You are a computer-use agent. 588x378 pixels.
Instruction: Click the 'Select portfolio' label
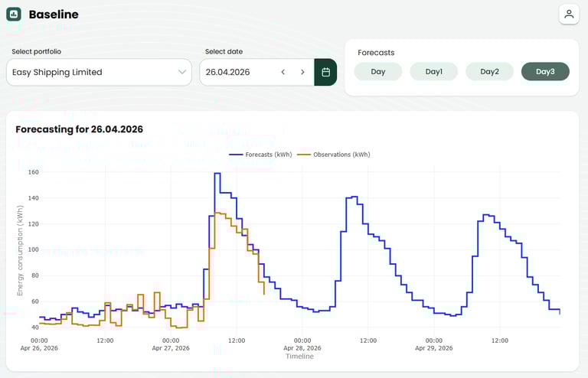37,51
